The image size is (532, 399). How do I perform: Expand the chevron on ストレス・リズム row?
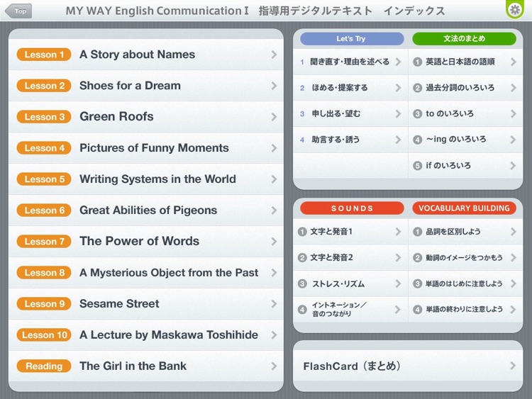click(398, 283)
